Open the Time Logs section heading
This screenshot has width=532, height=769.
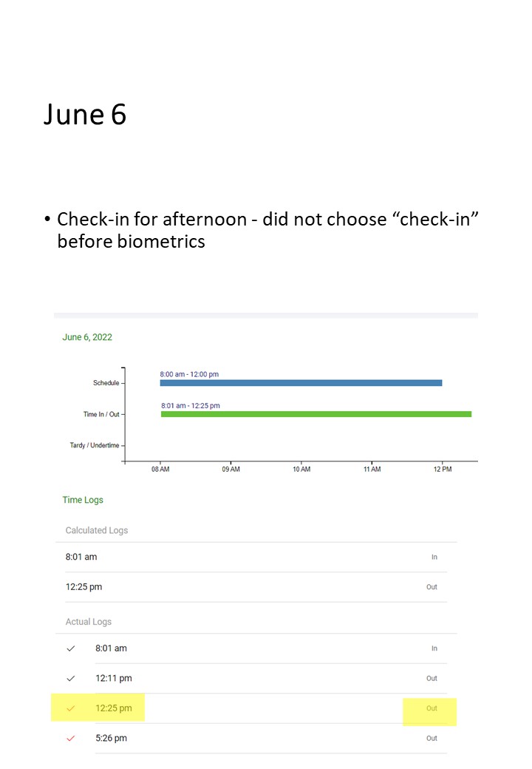point(83,500)
